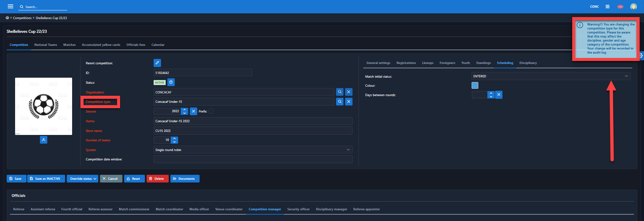Expand the Override status dropdown button
This screenshot has height=221, width=644.
pos(83,179)
